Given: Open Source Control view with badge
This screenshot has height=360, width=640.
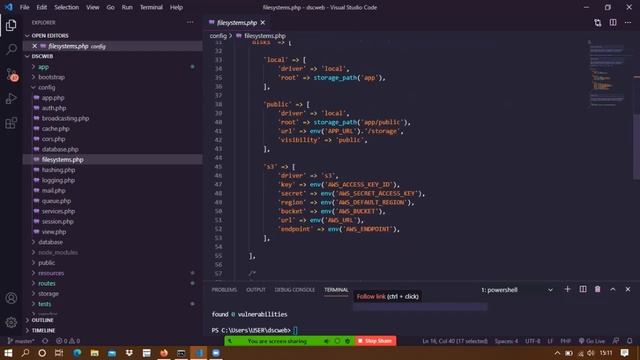Looking at the screenshot, I should pos(11,74).
